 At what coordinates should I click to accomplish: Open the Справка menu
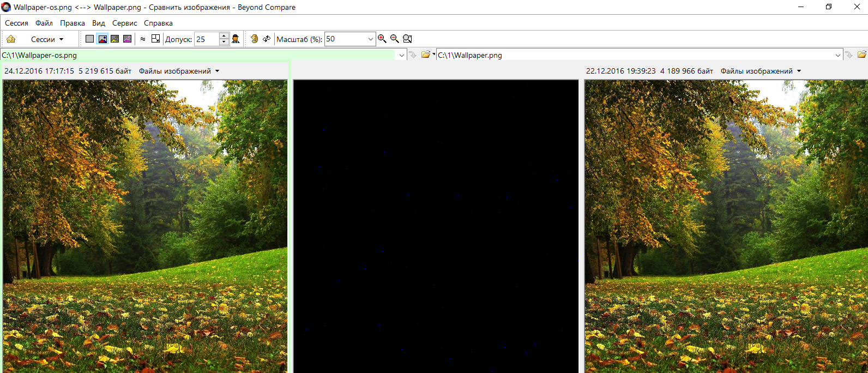[158, 23]
